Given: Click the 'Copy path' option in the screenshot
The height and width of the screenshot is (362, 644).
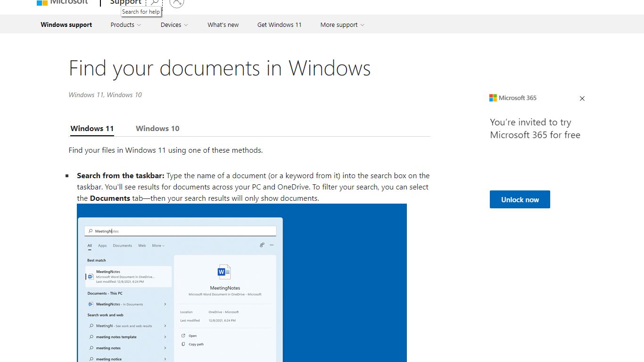Looking at the screenshot, I should click(196, 345).
